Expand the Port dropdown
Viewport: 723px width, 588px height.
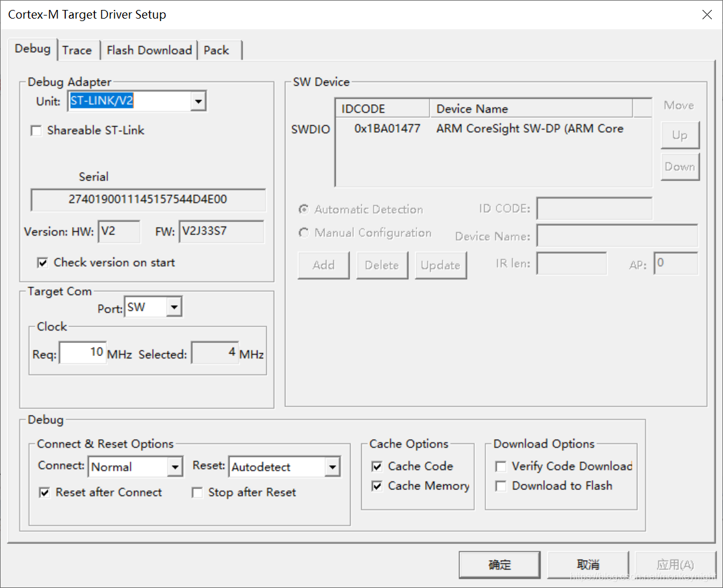coord(174,307)
